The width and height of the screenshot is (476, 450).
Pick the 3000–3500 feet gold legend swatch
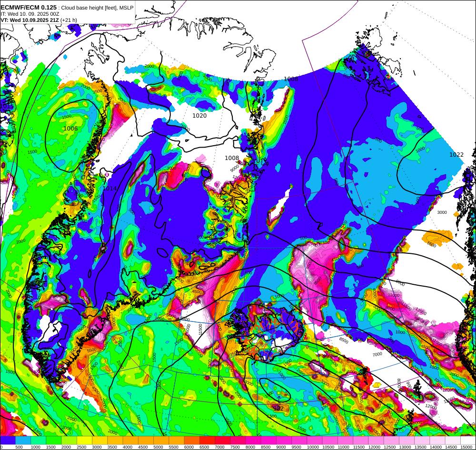click(99, 440)
